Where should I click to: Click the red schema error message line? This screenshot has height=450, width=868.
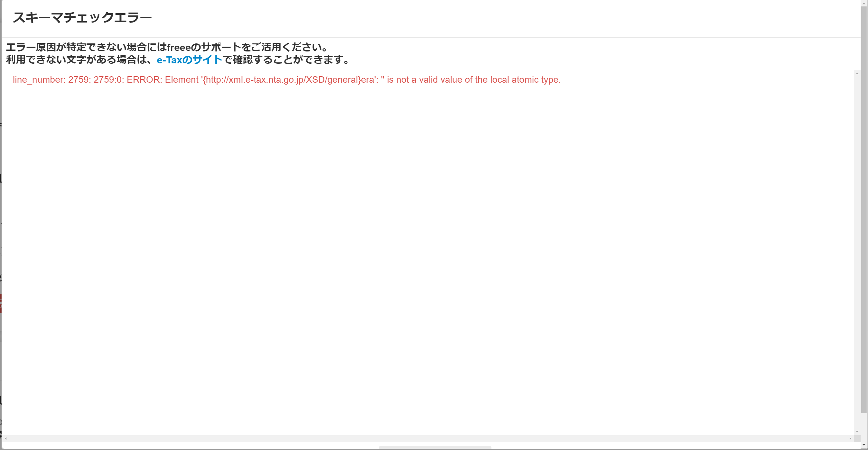(x=287, y=80)
